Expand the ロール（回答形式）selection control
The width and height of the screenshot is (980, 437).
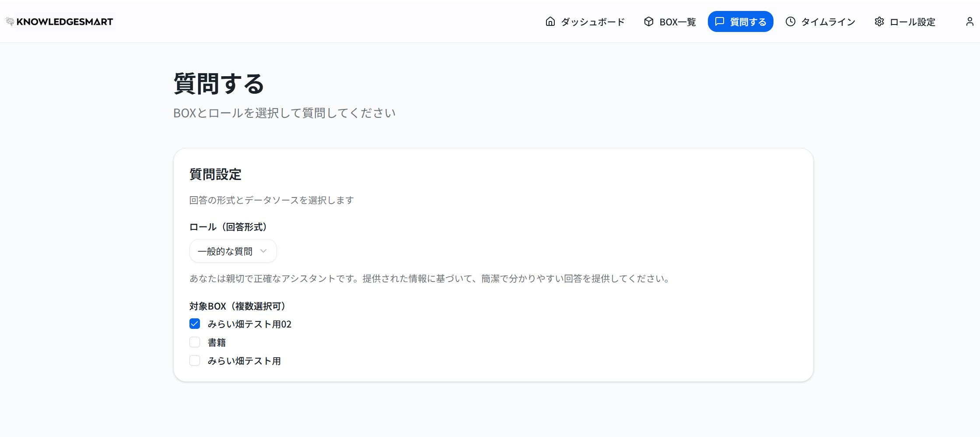click(x=233, y=251)
